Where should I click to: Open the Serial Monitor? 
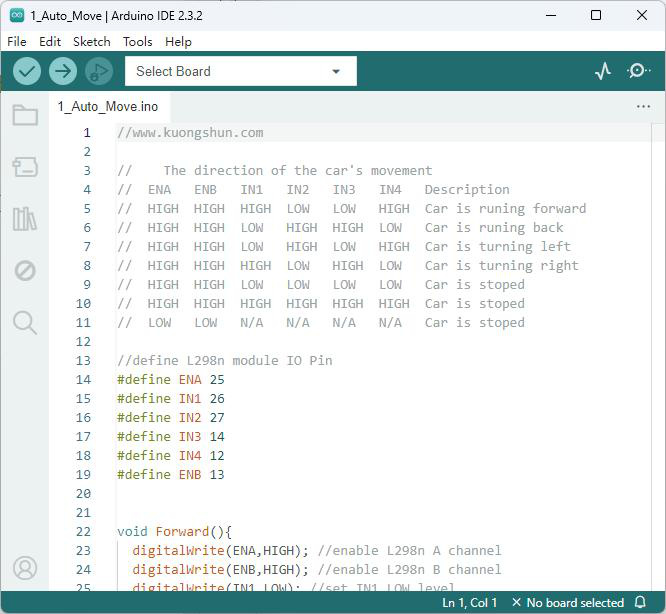638,71
